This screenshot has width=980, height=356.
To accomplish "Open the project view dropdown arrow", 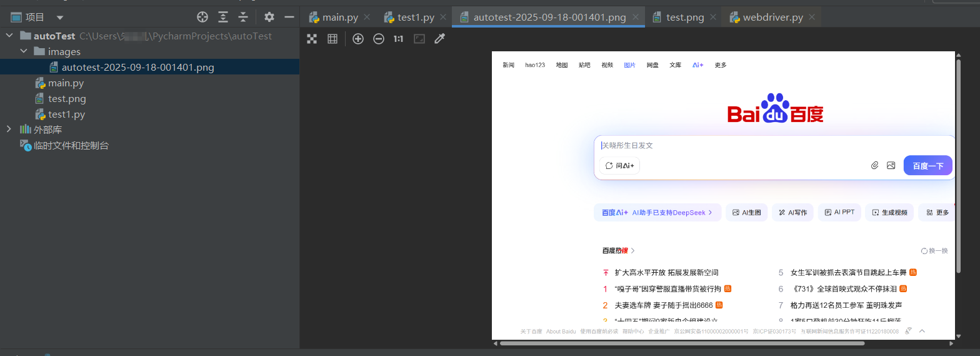I will pos(60,18).
